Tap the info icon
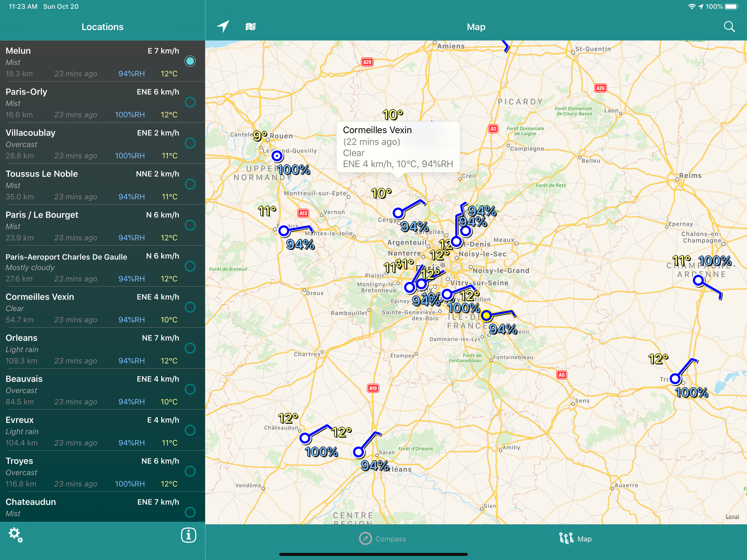 pos(188,535)
